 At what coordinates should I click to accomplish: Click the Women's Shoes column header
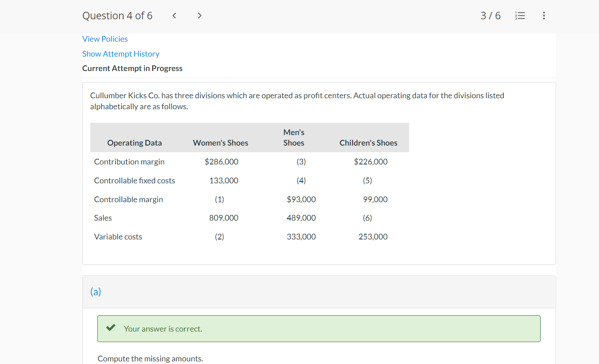coord(221,143)
